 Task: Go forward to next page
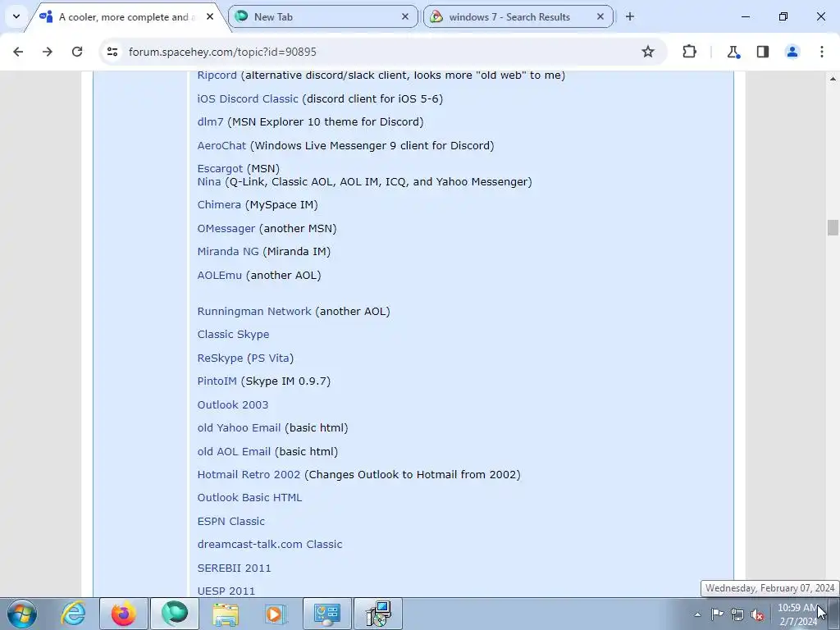[x=48, y=52]
